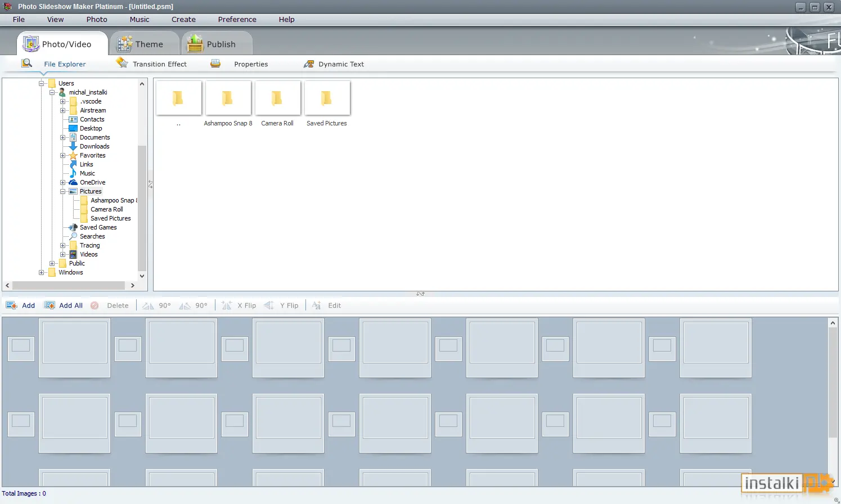Open the Preference menu
The image size is (841, 504).
pos(237,19)
